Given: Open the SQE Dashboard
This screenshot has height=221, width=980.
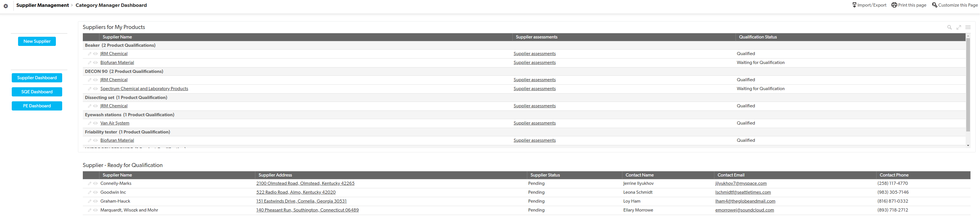Looking at the screenshot, I should click(x=37, y=92).
